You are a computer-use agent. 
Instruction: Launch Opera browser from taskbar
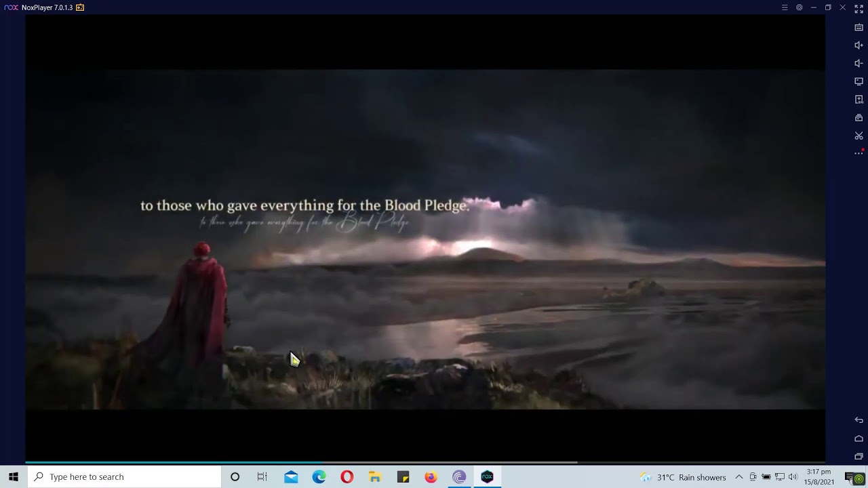click(x=347, y=476)
